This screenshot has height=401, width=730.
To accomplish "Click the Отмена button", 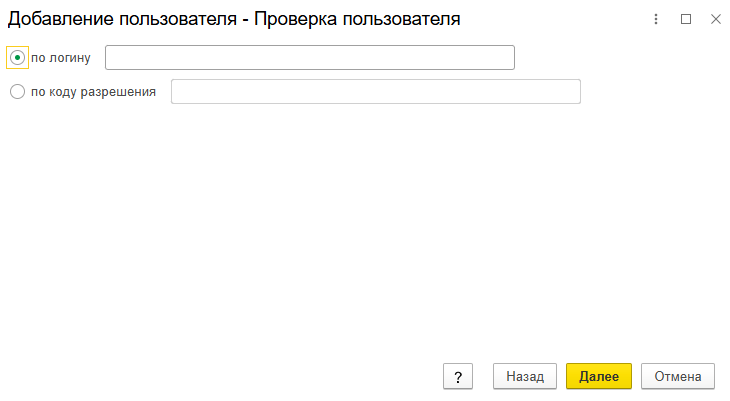I will click(x=677, y=376).
